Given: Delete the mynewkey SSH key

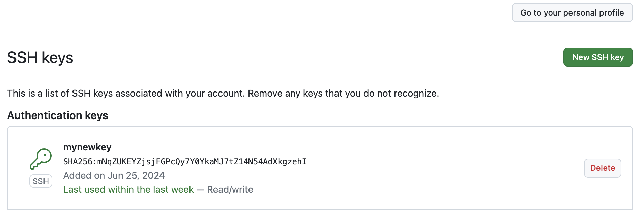Looking at the screenshot, I should coord(603,168).
